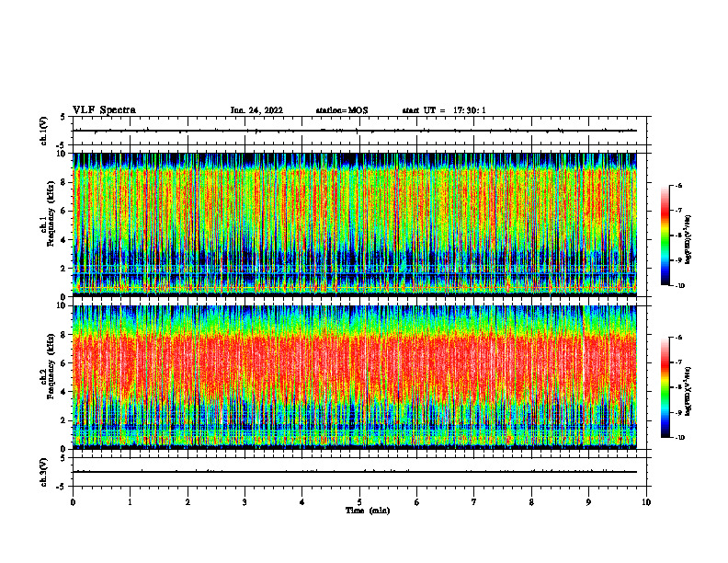Click time axis tick label "5"

(359, 502)
